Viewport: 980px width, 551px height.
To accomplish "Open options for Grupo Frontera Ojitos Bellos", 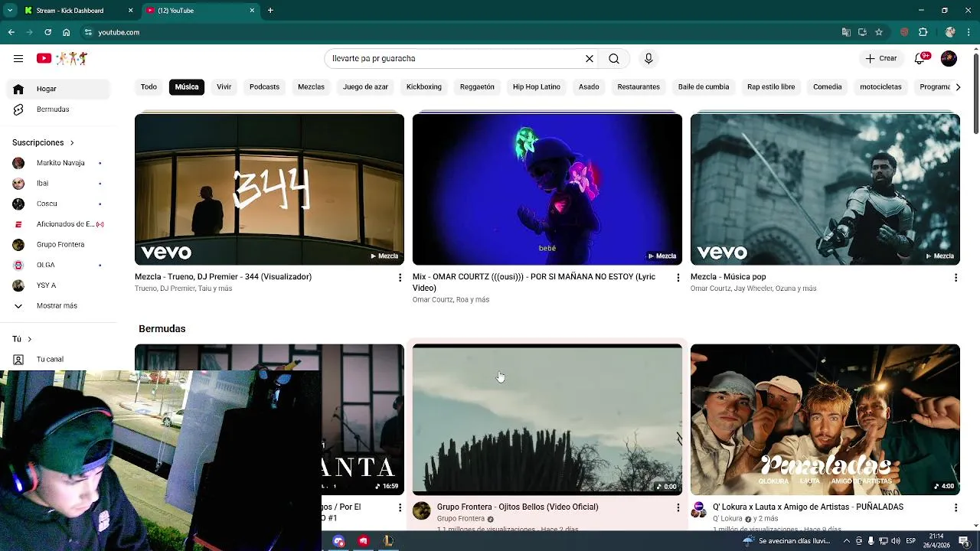I will [x=678, y=508].
